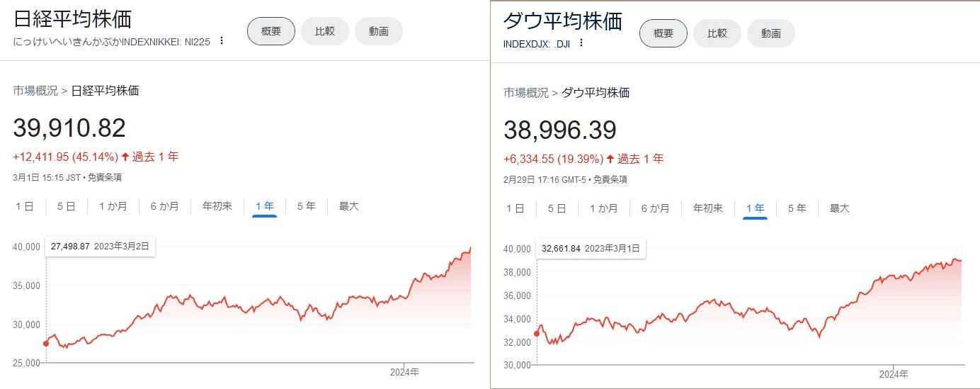Show the Nikkei 1日 range
This screenshot has height=389, width=980.
pyautogui.click(x=25, y=206)
